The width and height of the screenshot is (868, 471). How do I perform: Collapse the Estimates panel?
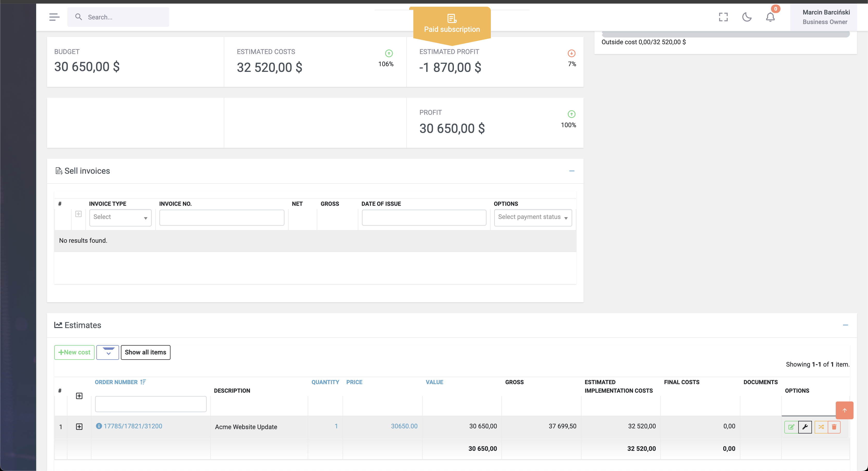click(x=846, y=325)
